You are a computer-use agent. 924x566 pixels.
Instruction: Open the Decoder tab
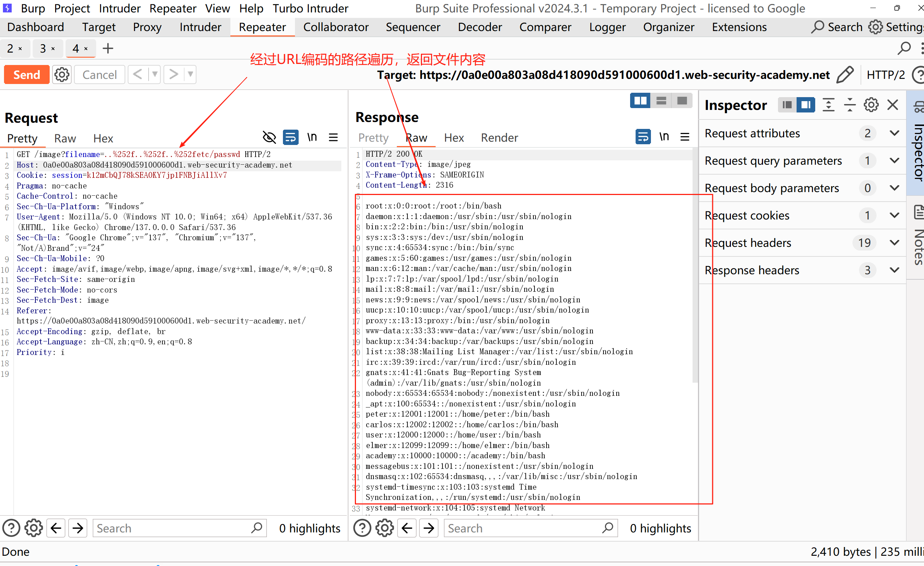pos(480,27)
